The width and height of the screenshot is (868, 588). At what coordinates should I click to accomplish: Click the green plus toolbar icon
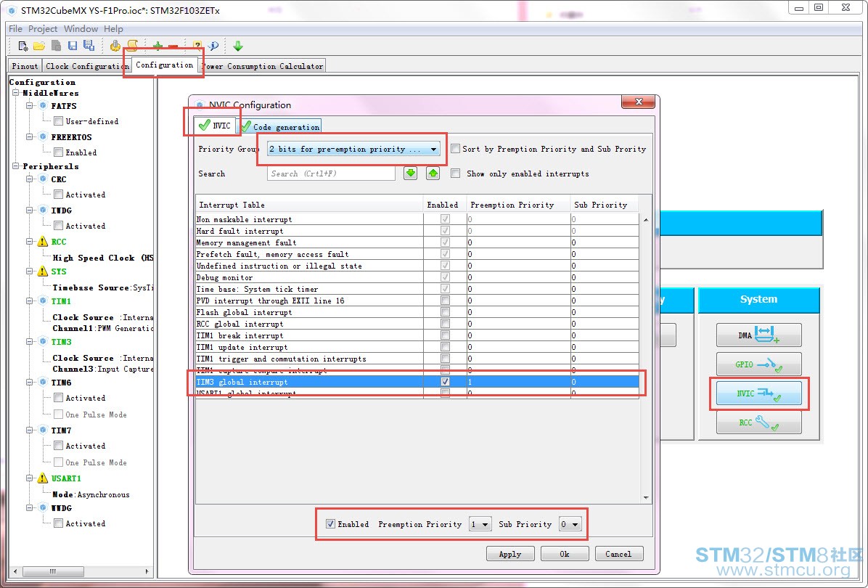[x=157, y=46]
